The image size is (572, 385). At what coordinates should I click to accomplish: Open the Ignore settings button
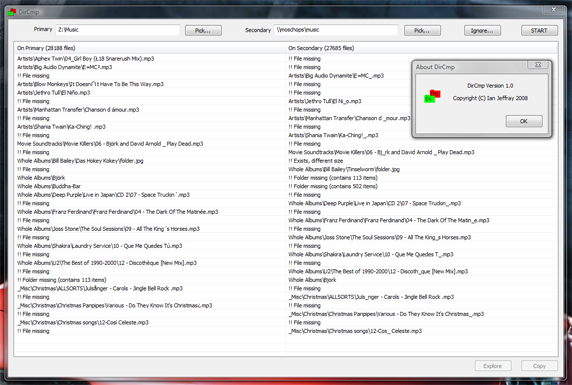[482, 30]
